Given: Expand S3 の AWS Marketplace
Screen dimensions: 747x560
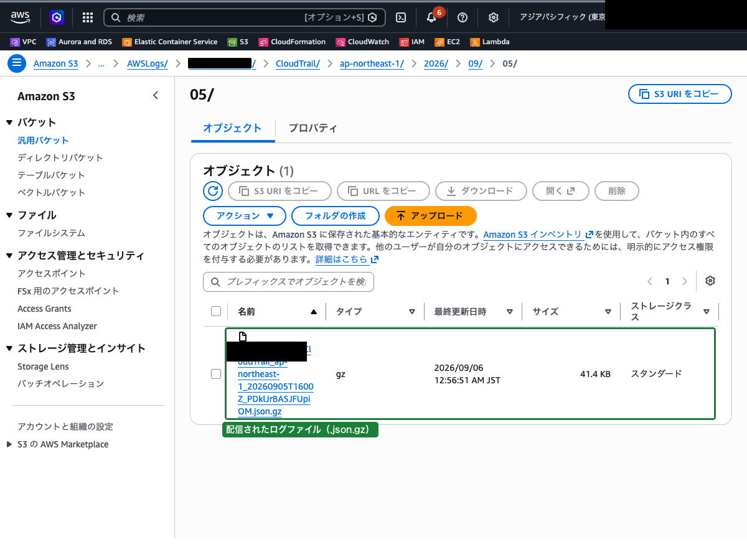Looking at the screenshot, I should [9, 444].
